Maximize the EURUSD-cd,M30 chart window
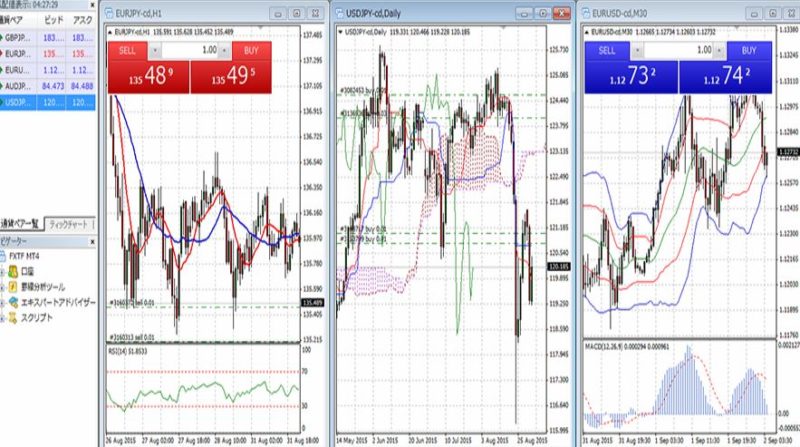Viewport: 800px width, 447px height. click(772, 14)
